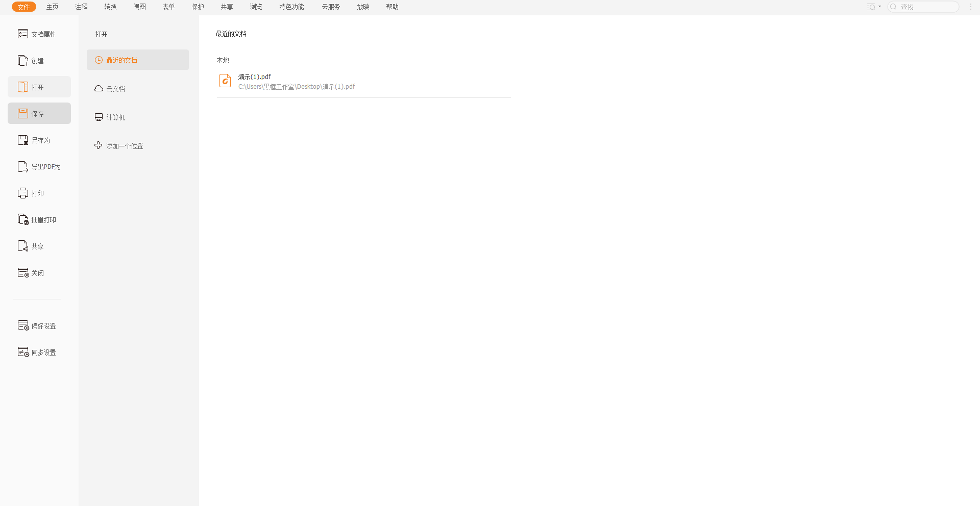
Task: Open the 转换 convert tab
Action: [x=110, y=7]
